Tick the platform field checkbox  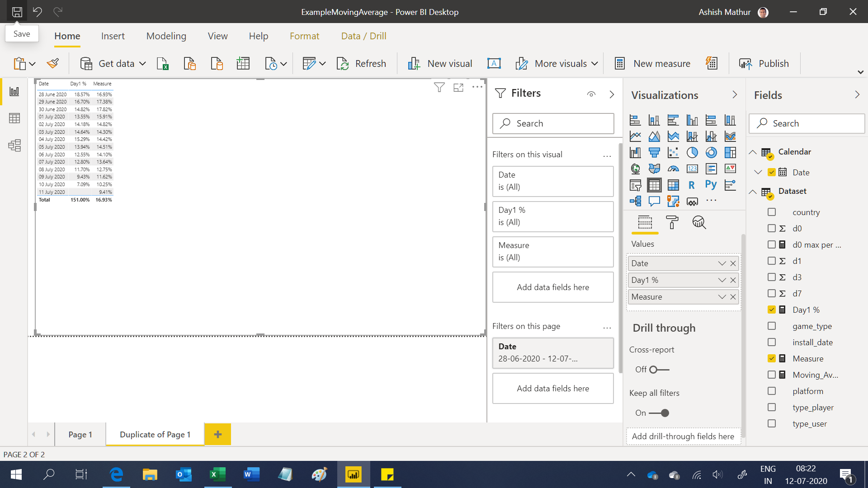(772, 391)
